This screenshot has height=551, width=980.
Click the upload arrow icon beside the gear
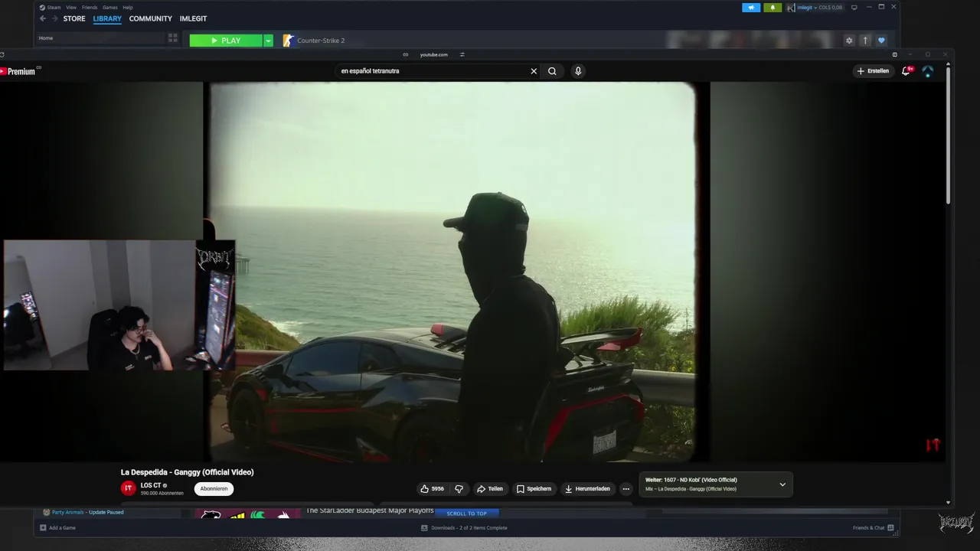pos(865,41)
